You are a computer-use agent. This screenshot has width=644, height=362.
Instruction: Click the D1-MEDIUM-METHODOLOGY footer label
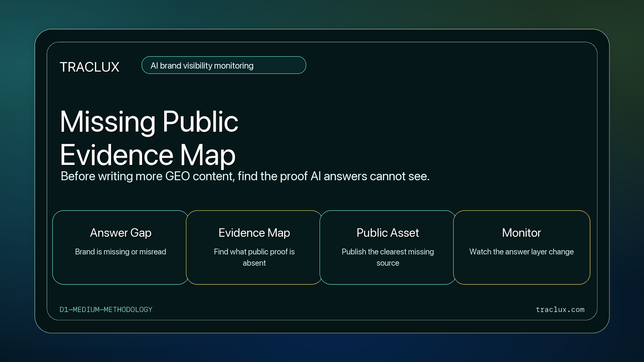pyautogui.click(x=106, y=310)
